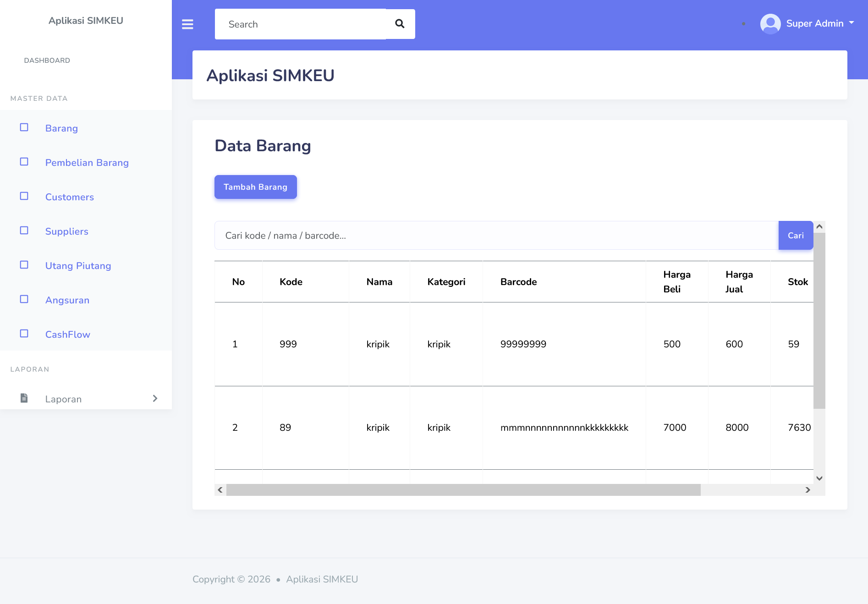Expand the Laporan submenu chevron
This screenshot has height=604, width=868.
coord(155,398)
